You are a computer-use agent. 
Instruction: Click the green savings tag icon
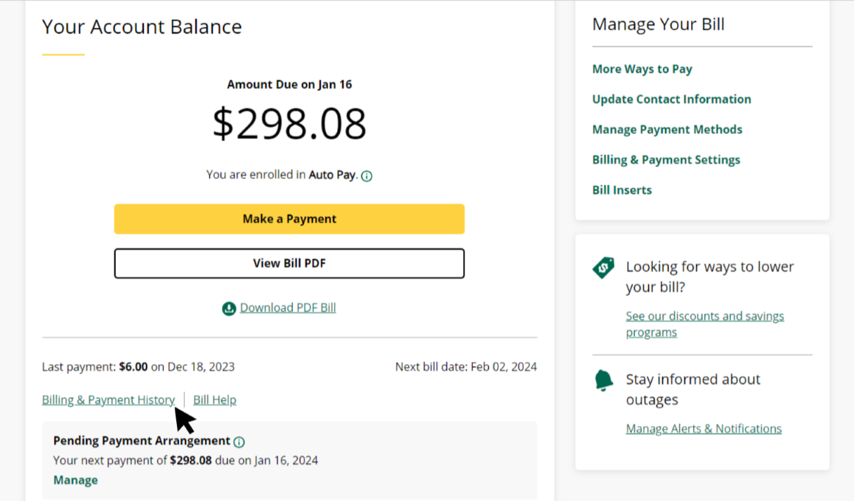click(x=603, y=268)
